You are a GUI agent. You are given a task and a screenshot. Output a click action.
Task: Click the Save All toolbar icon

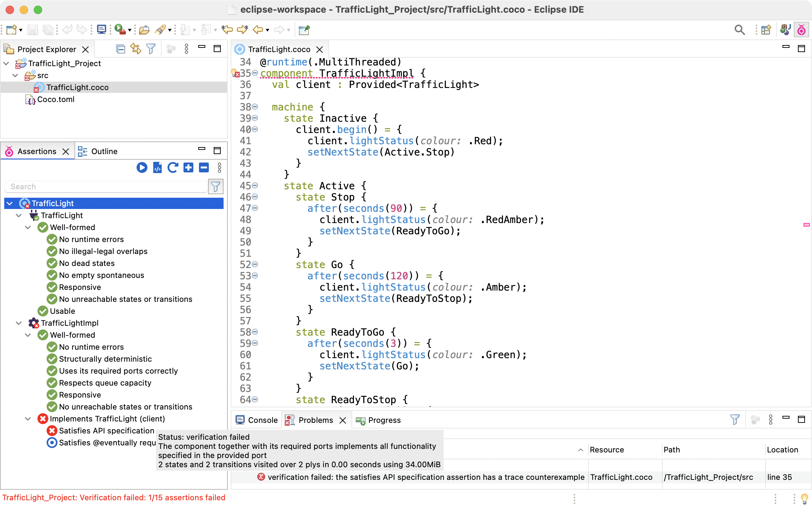coord(48,30)
